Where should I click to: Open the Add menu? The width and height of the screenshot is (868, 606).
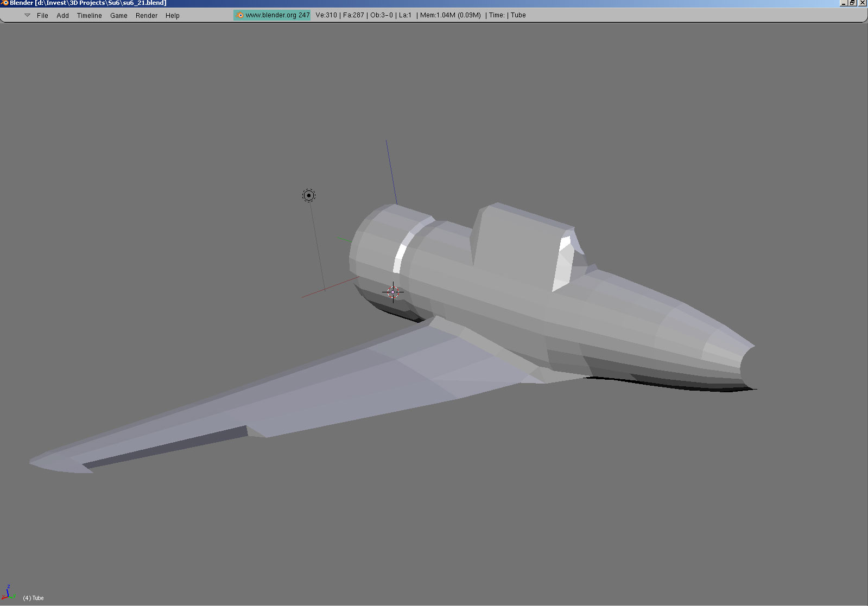coord(63,16)
